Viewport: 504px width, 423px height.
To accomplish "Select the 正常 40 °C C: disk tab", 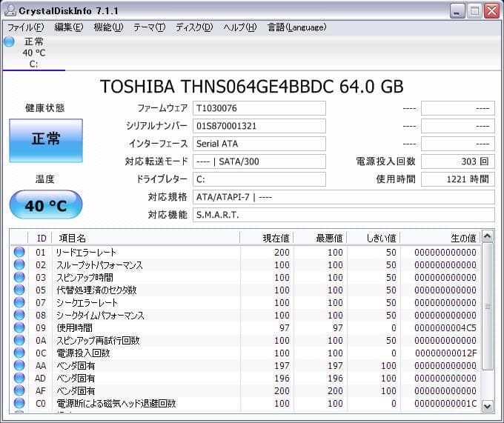I will (33, 53).
